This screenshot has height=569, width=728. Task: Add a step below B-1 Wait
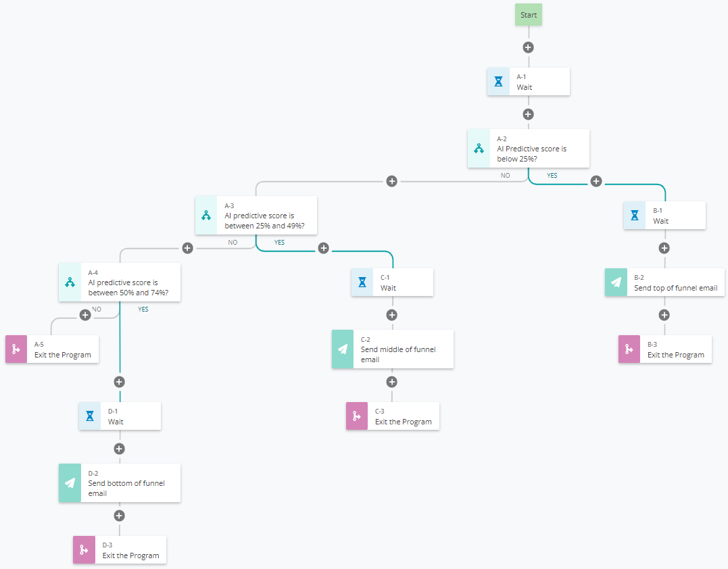point(664,248)
